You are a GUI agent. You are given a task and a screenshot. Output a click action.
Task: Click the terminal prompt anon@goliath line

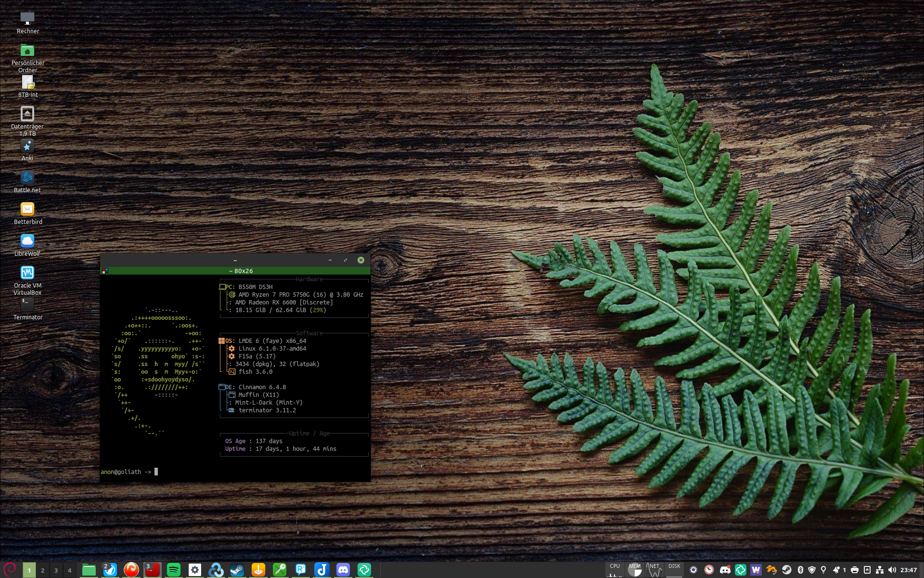coord(129,472)
